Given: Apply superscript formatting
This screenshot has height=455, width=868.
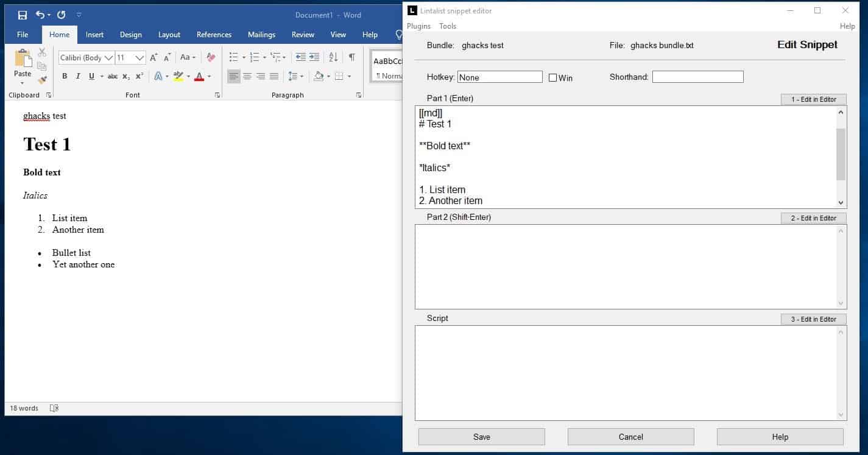Looking at the screenshot, I should click(x=139, y=76).
